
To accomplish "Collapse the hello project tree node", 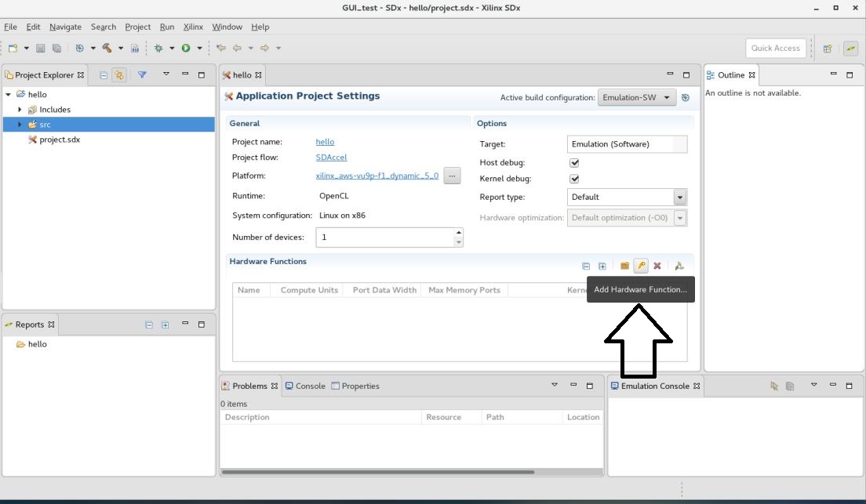I will pos(9,94).
